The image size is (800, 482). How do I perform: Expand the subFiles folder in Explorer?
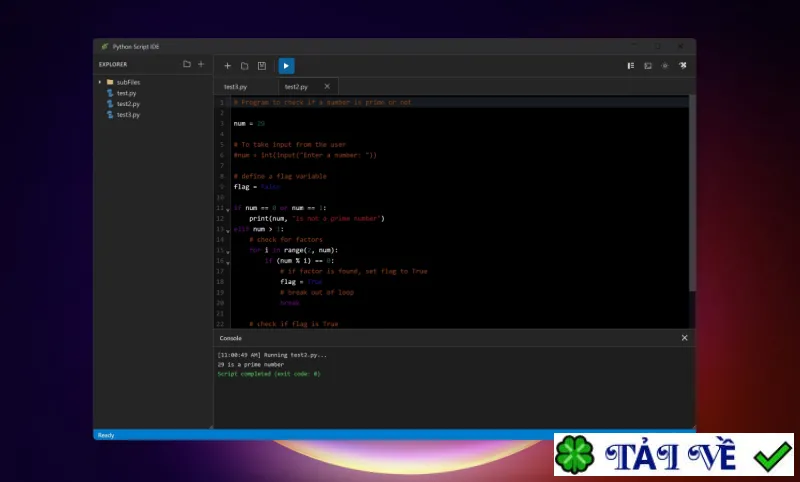[100, 82]
